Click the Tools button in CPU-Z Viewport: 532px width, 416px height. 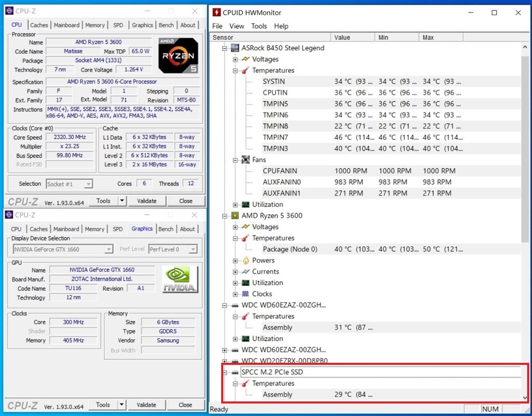tap(103, 201)
